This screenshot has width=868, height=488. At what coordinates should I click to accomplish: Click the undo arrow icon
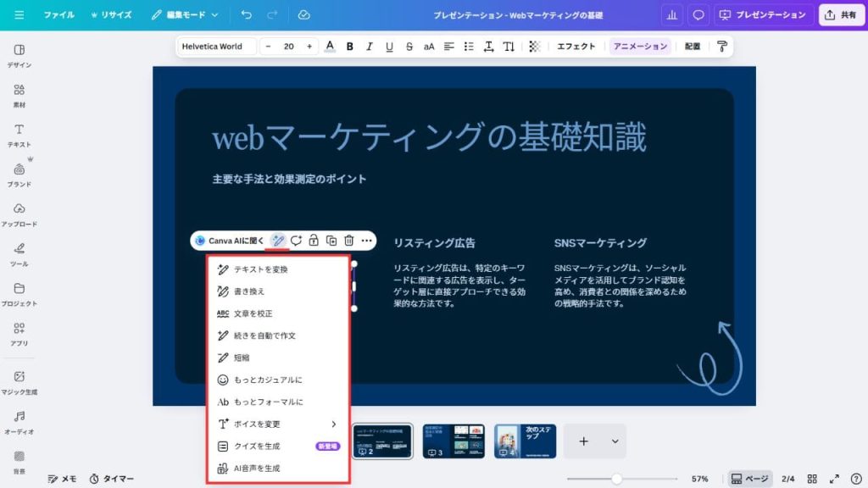[246, 15]
